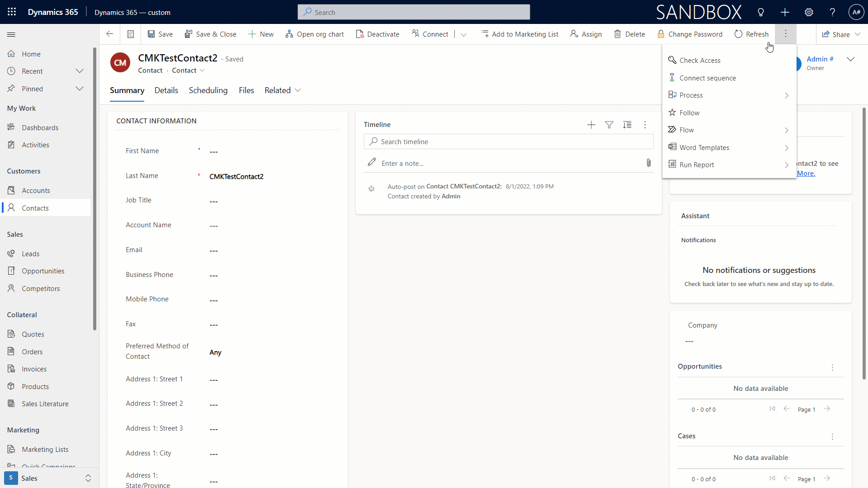Select Follow from the overflow menu

pos(689,113)
